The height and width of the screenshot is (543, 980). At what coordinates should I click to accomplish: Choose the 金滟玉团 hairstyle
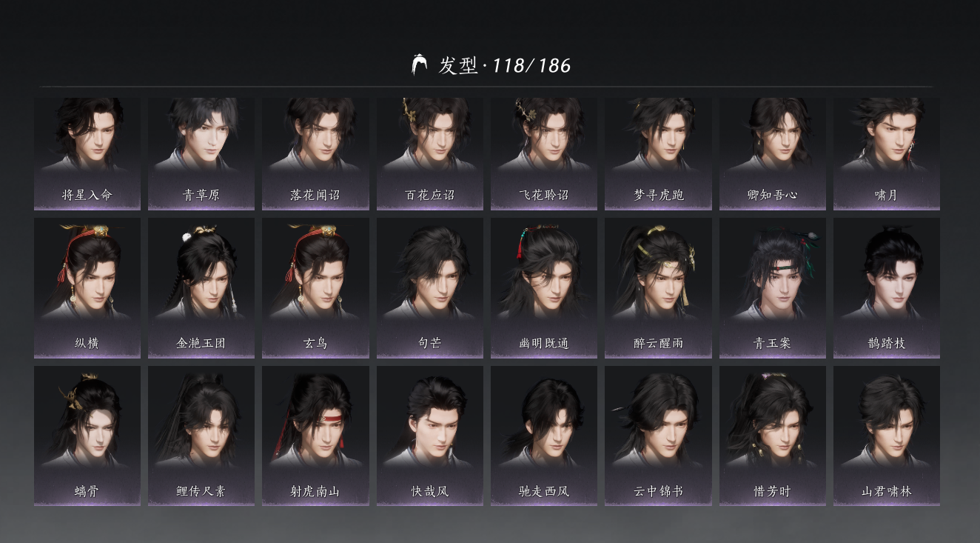coord(201,288)
